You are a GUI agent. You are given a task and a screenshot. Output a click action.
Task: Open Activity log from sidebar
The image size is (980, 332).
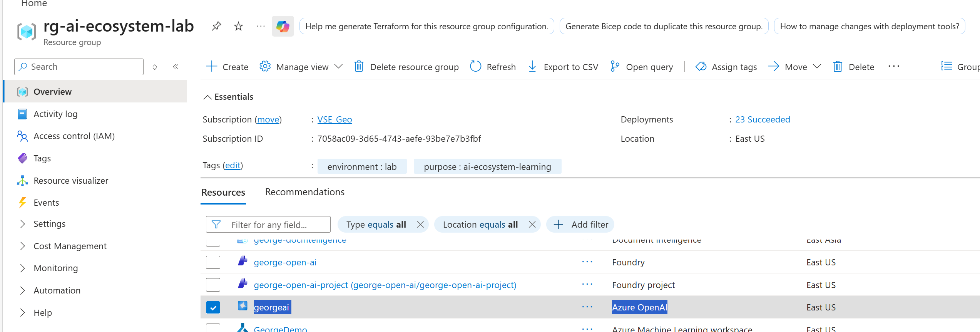click(x=55, y=114)
